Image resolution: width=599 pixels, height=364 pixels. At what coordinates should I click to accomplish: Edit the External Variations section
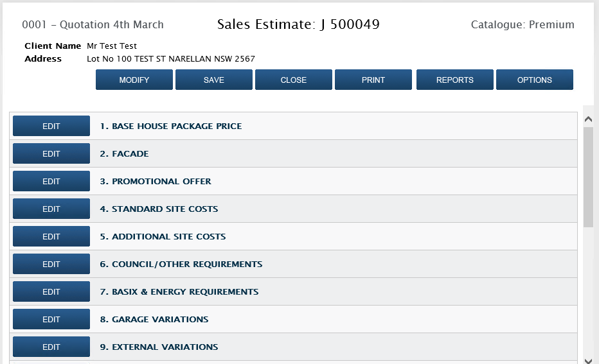51,347
